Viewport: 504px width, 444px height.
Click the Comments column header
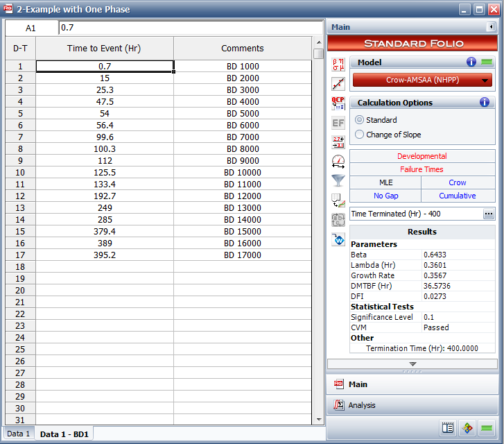(x=243, y=49)
